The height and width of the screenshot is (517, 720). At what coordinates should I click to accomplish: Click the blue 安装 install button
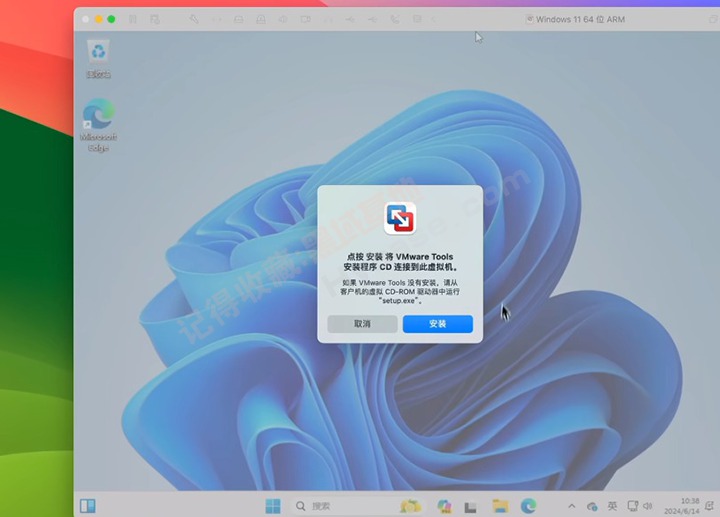click(438, 324)
